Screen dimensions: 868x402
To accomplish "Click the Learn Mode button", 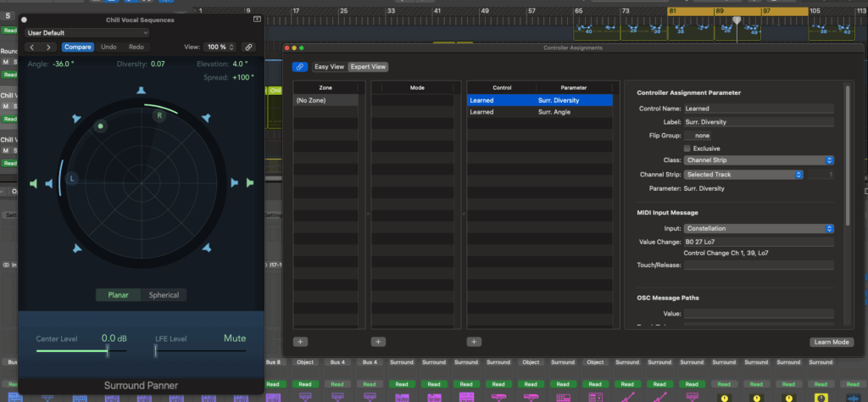I will 831,342.
